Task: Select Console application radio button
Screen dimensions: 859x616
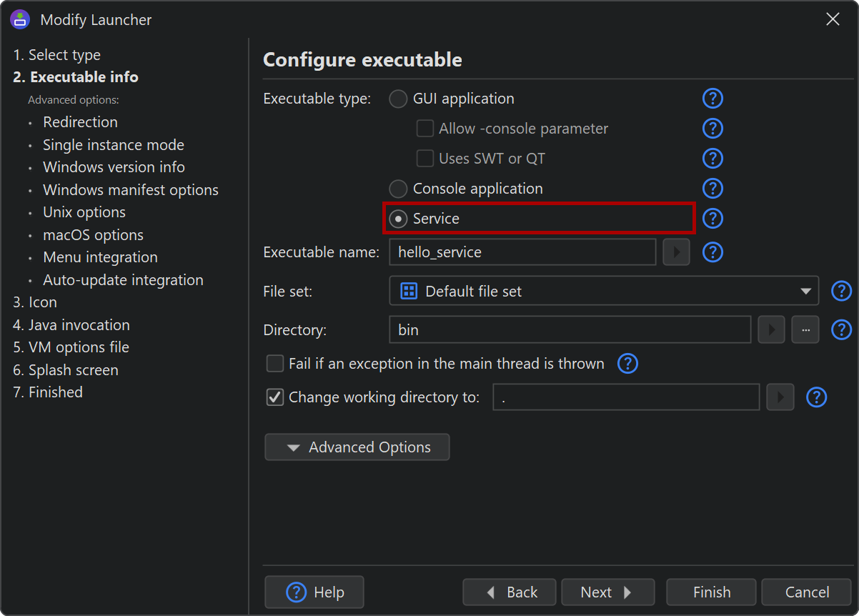Action: pyautogui.click(x=398, y=189)
